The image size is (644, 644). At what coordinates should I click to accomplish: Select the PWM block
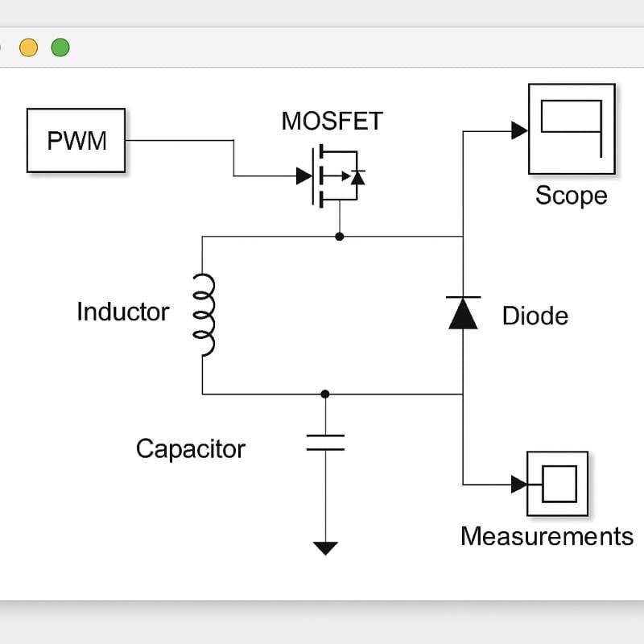[76, 141]
